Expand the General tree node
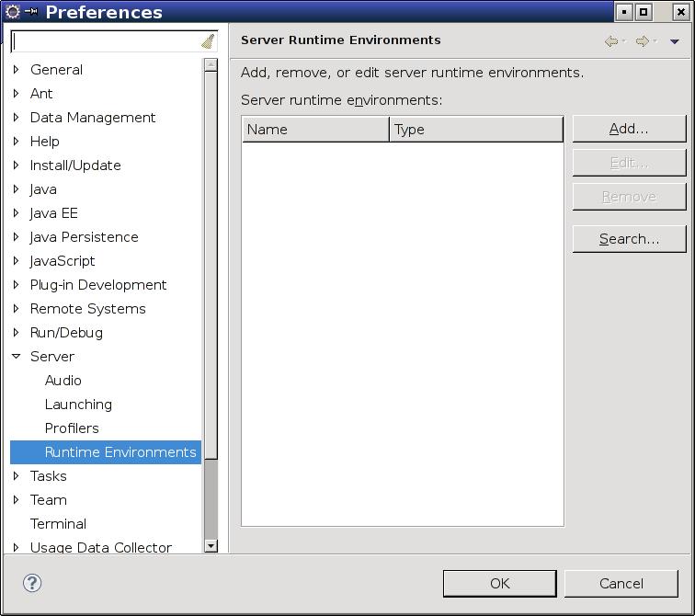 pyautogui.click(x=17, y=70)
